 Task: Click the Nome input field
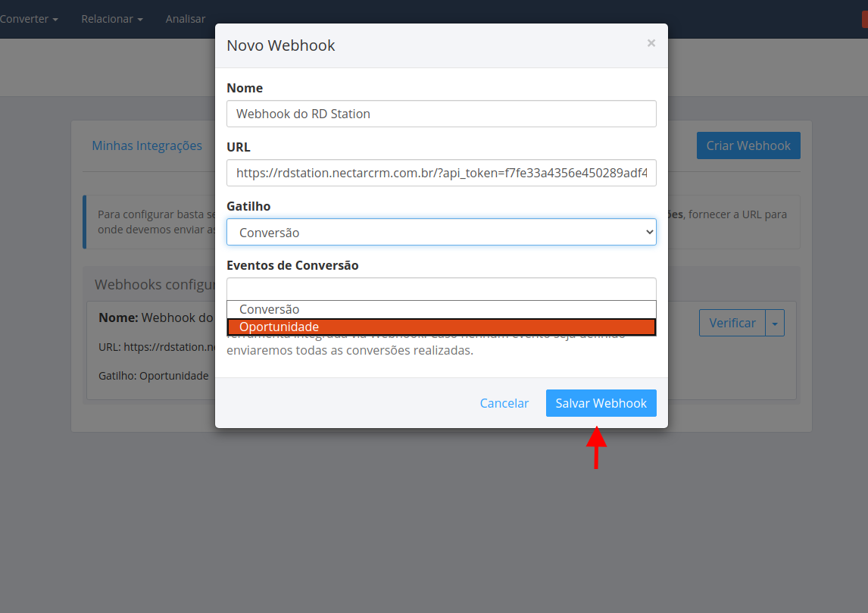(x=442, y=114)
